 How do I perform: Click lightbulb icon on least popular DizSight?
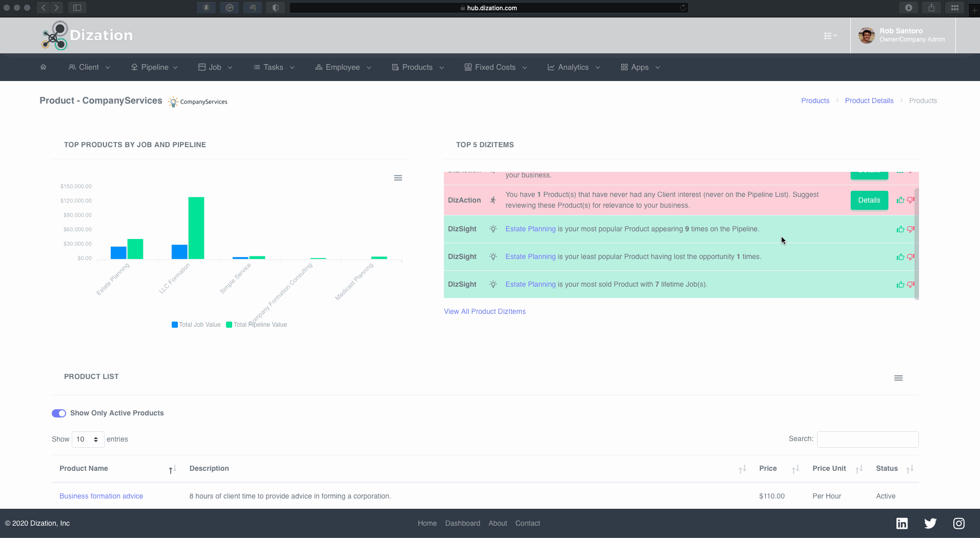pyautogui.click(x=493, y=257)
